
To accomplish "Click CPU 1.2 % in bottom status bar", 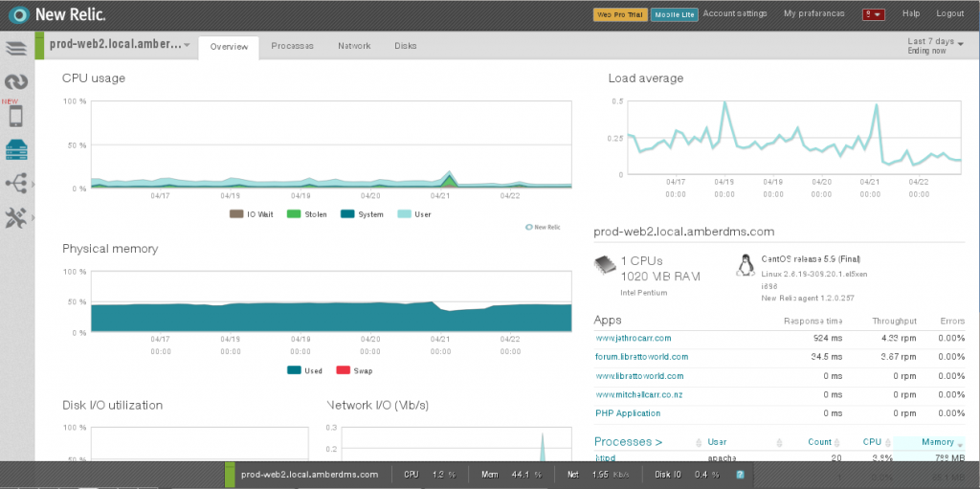I will pyautogui.click(x=428, y=475).
